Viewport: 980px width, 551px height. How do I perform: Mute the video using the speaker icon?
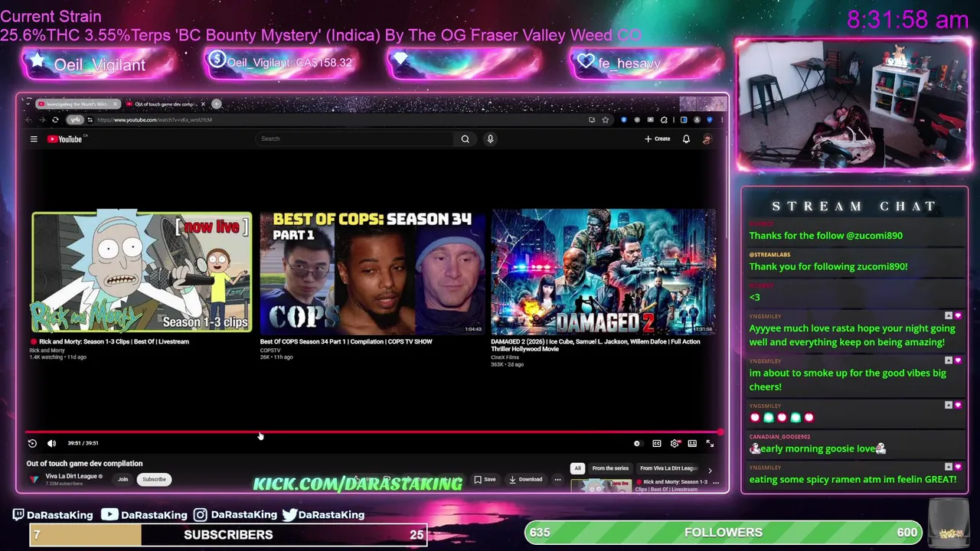tap(51, 443)
